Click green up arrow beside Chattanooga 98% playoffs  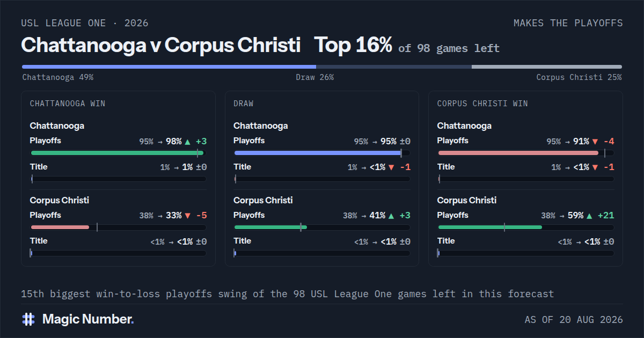[x=187, y=142]
